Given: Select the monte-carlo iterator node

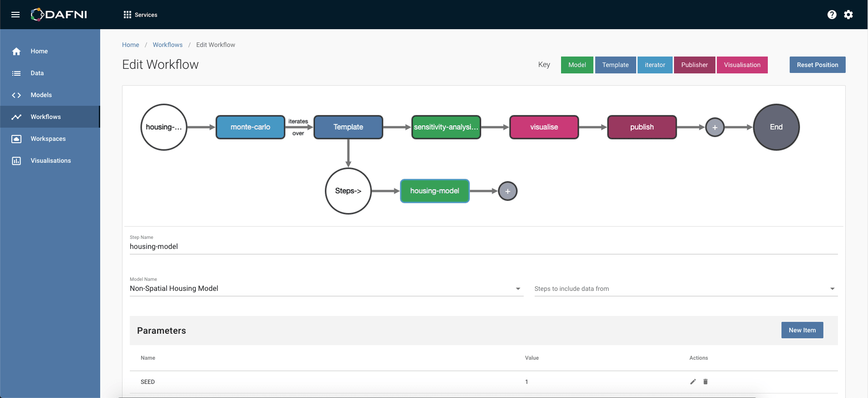Looking at the screenshot, I should click(x=250, y=127).
